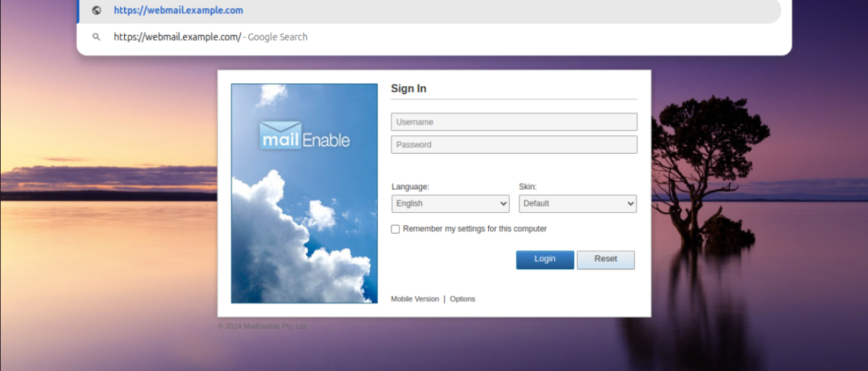Focus the Username field

tap(513, 122)
